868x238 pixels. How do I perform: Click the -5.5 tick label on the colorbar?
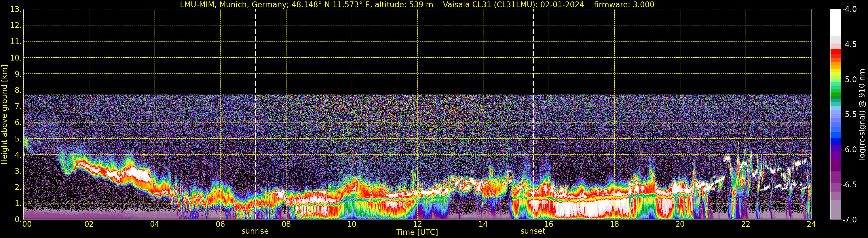pyautogui.click(x=849, y=115)
